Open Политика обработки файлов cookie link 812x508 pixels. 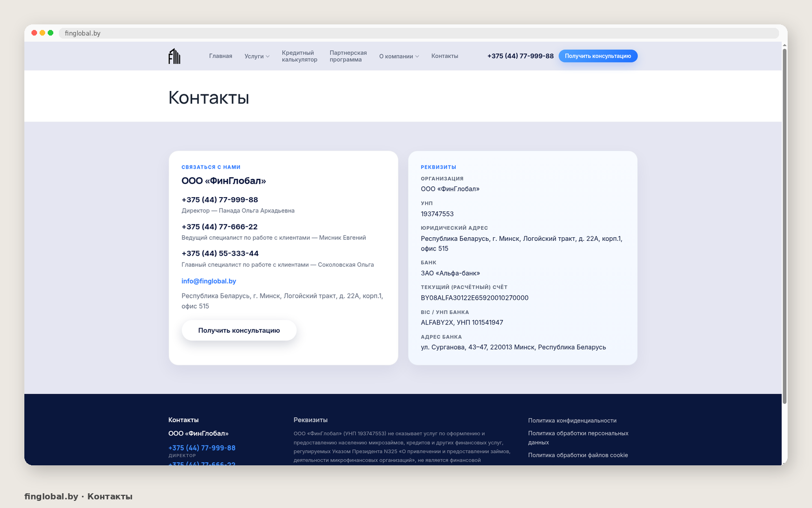coord(578,455)
